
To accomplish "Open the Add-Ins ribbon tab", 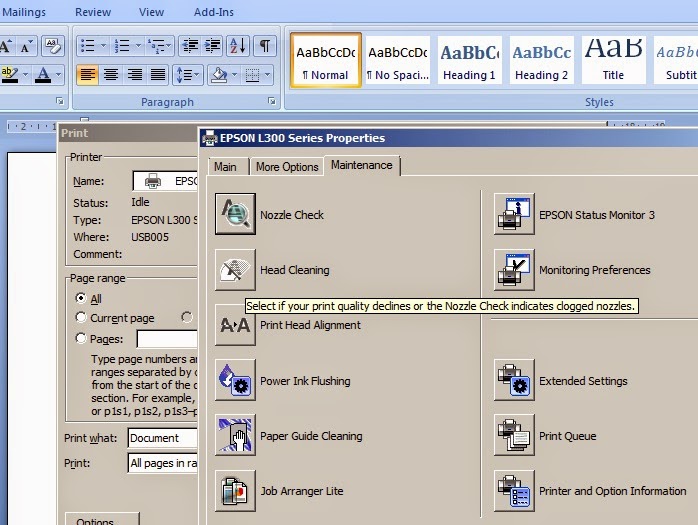I will 214,12.
